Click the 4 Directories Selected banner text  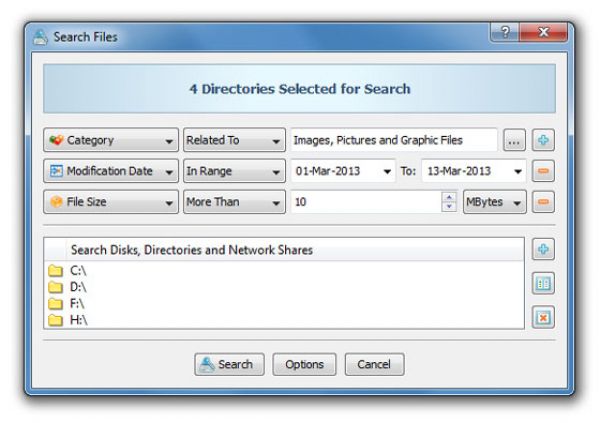point(300,89)
